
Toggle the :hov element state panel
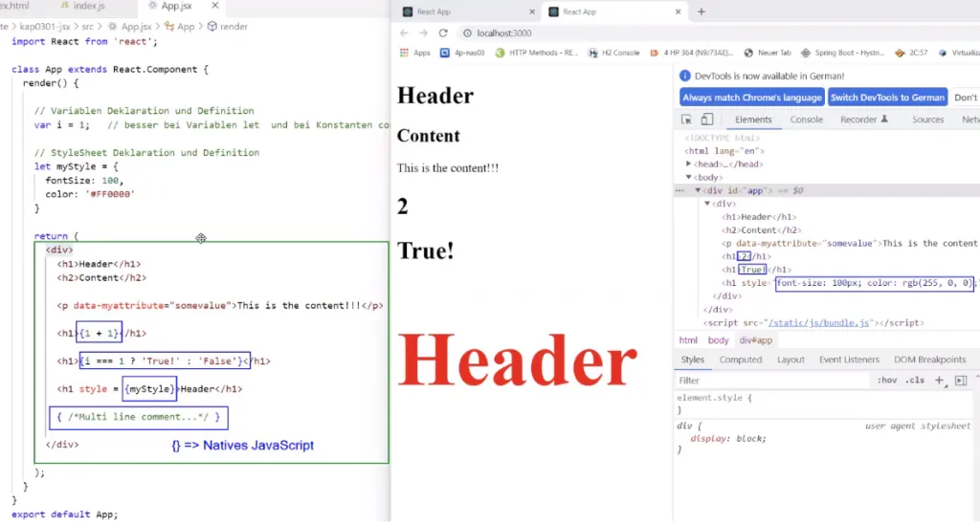[887, 380]
